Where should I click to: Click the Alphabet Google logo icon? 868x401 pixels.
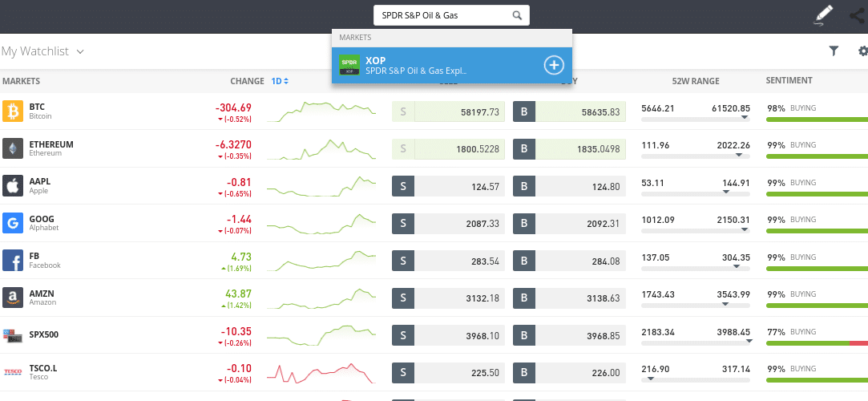coord(13,223)
